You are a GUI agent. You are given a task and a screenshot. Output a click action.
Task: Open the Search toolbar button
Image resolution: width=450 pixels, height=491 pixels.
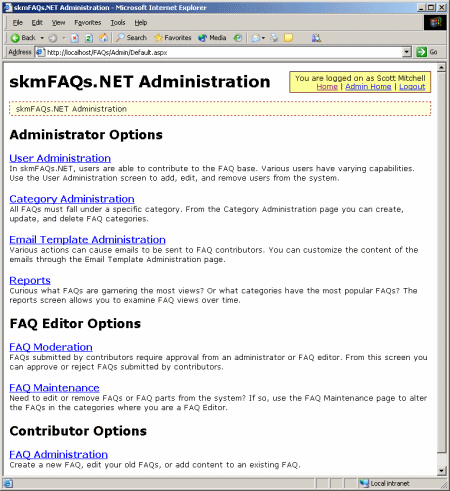pos(131,38)
